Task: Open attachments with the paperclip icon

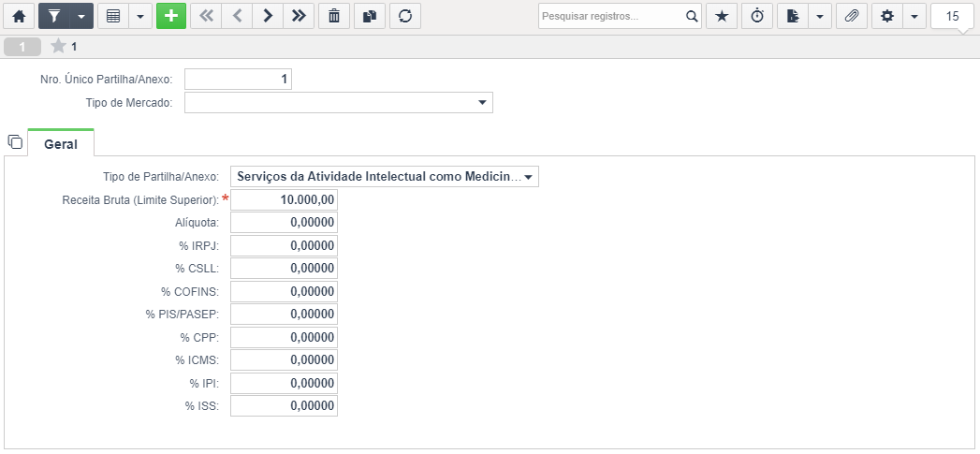Action: (x=851, y=16)
